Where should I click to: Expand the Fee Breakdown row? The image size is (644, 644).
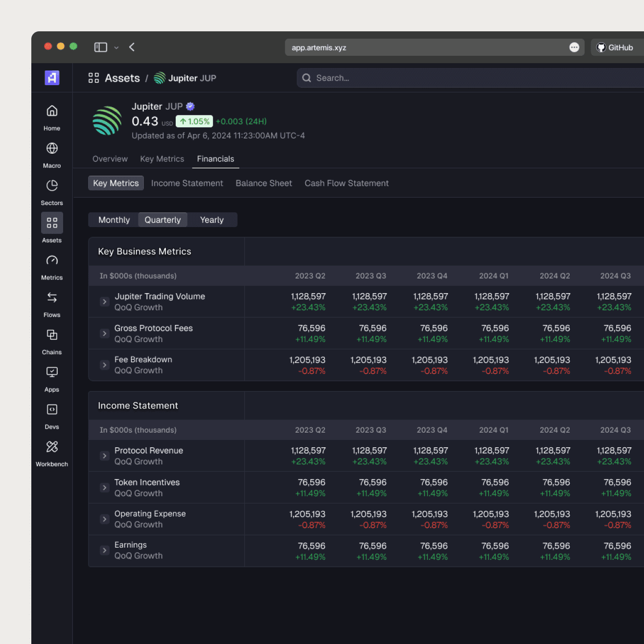pos(104,365)
